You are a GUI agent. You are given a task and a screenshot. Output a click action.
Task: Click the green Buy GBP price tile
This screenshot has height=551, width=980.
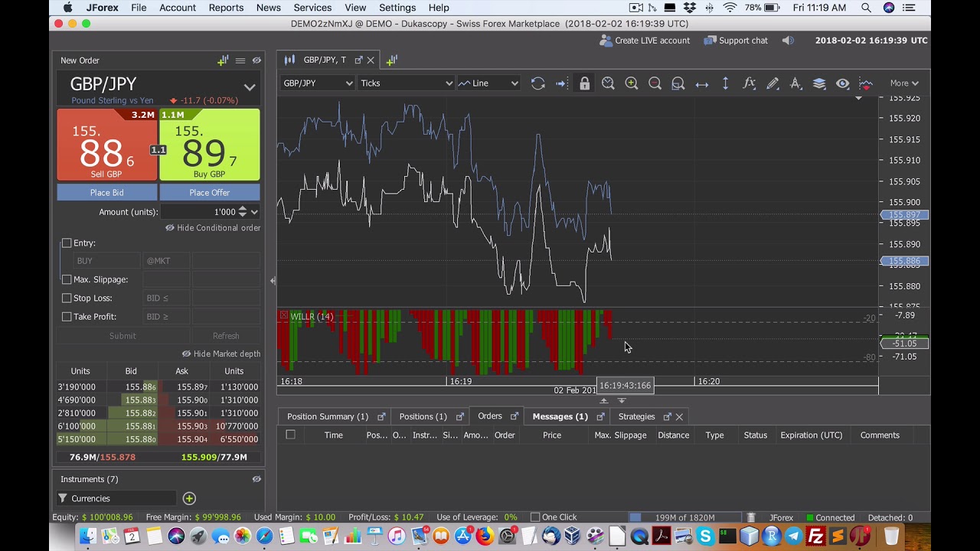[x=210, y=145]
